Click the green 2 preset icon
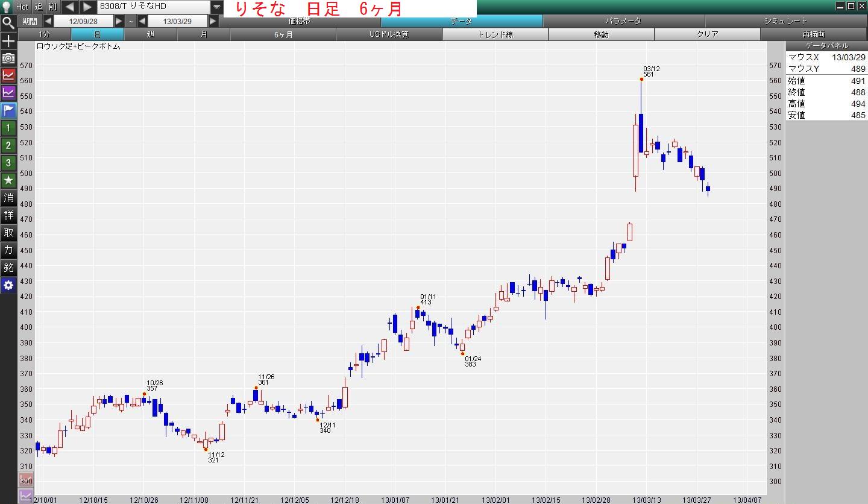The height and width of the screenshot is (504, 868). pyautogui.click(x=8, y=145)
